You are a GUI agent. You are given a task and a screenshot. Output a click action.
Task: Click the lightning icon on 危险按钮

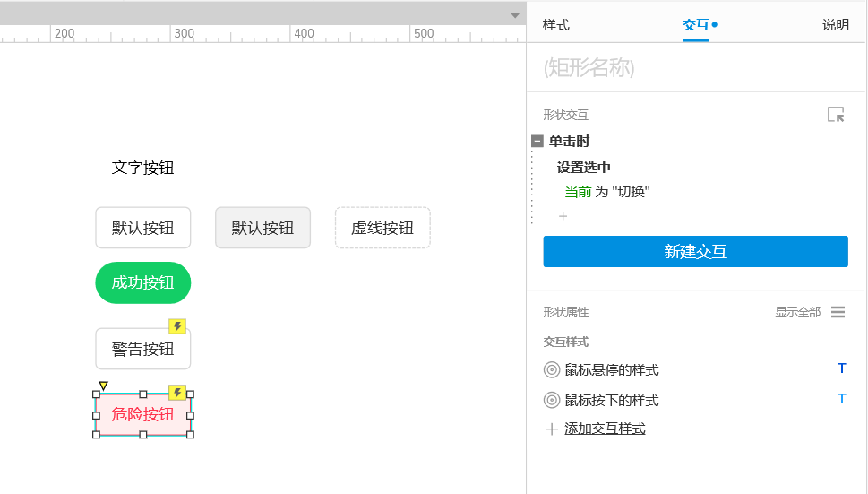[177, 393]
